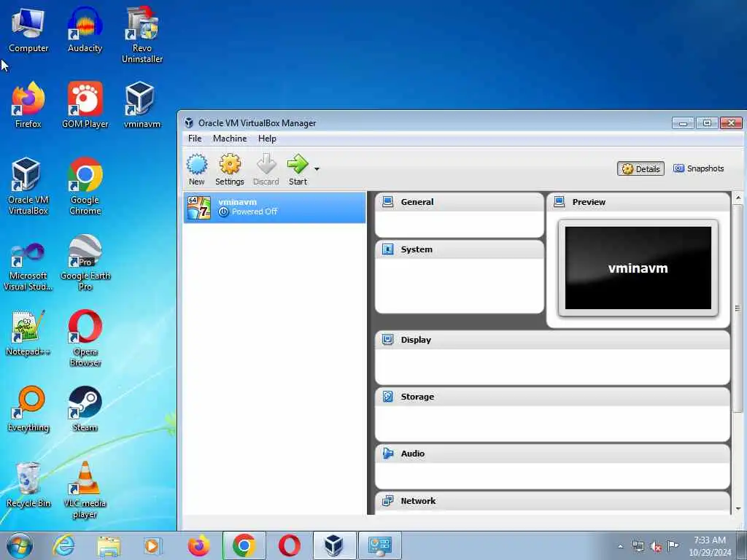747x560 pixels.
Task: Click the Action Center flag tray icon
Action: (x=673, y=545)
